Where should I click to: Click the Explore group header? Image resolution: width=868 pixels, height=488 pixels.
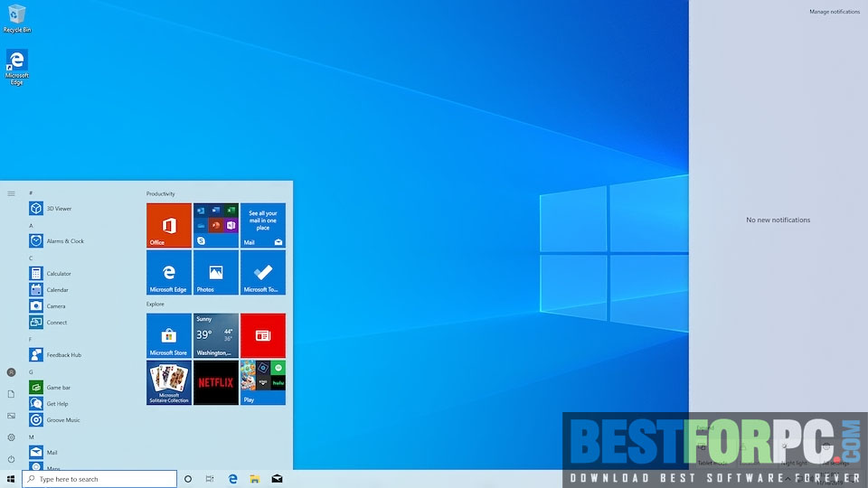pos(155,305)
